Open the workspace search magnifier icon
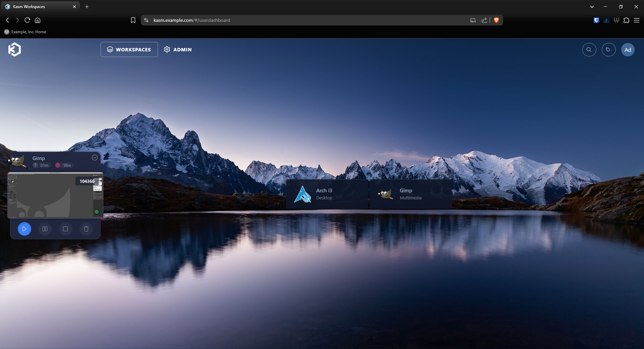The height and width of the screenshot is (349, 644). point(589,50)
